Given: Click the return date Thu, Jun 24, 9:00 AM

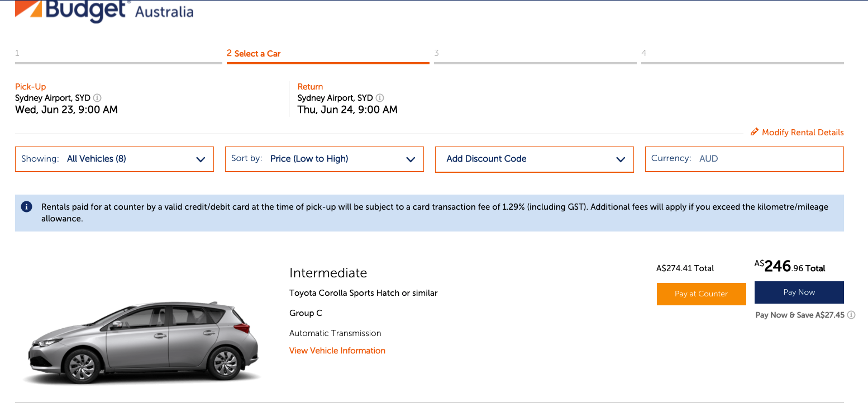Looking at the screenshot, I should [347, 110].
